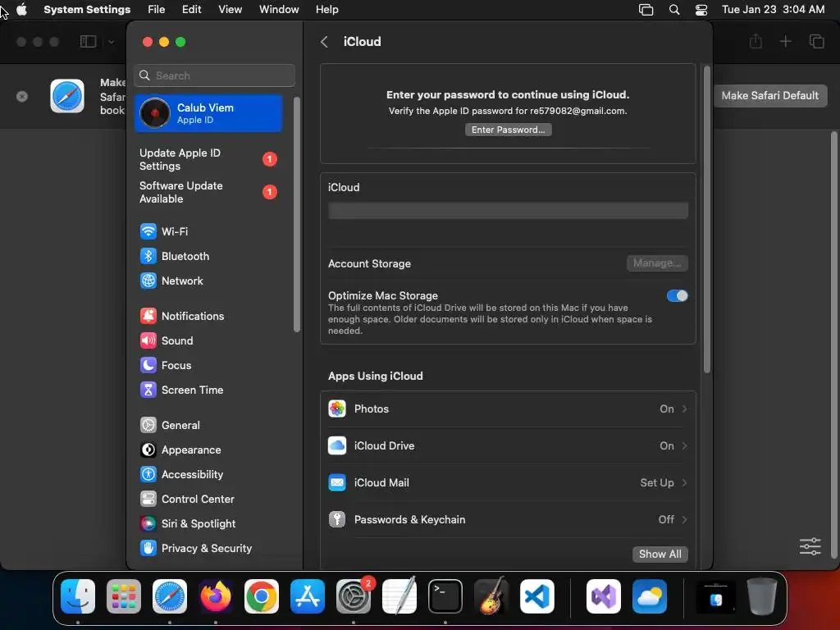Open Safari tab overview button
Viewport: 840px width, 630px height.
[816, 41]
